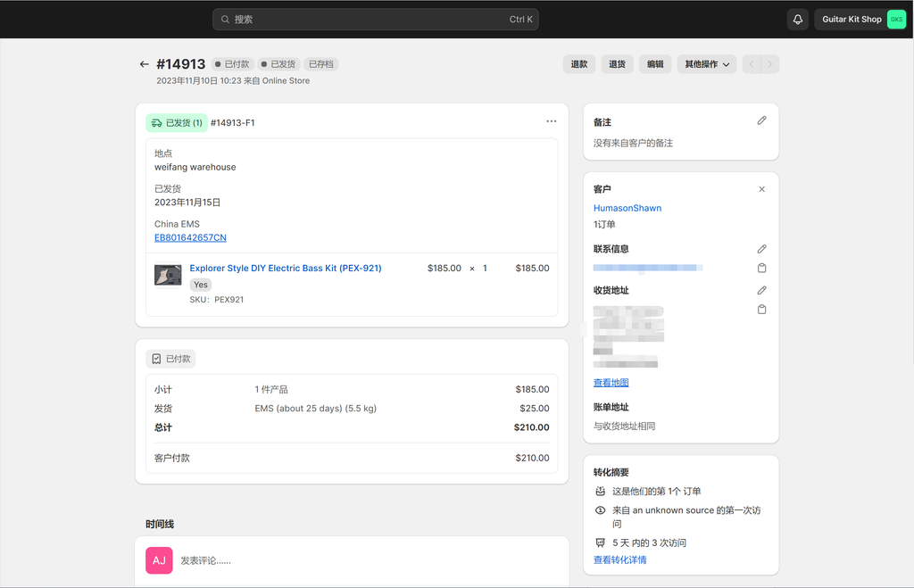Open the notifications bell
This screenshot has width=914, height=588.
click(x=797, y=20)
